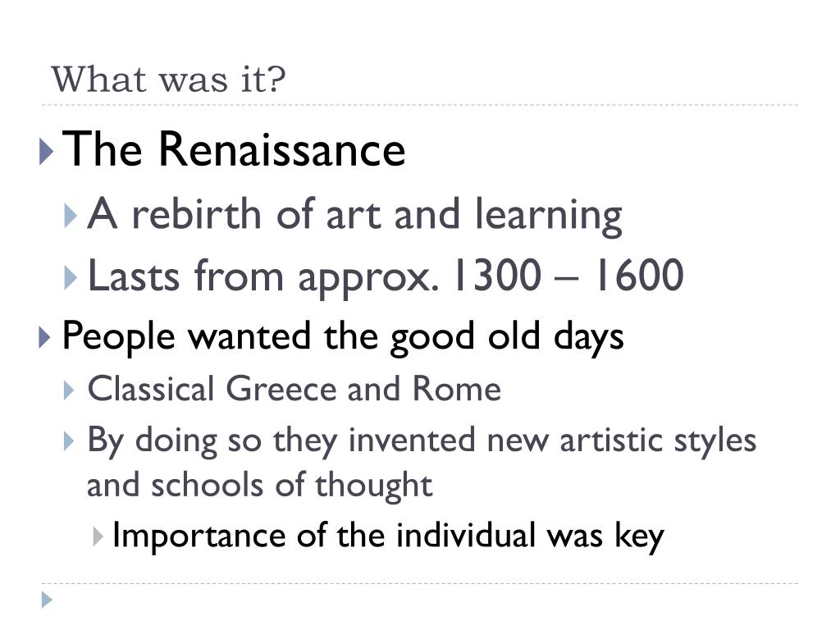Image resolution: width=840 pixels, height=630 pixels.
Task: Click the line invented new artistic styles
Action: pos(552,441)
